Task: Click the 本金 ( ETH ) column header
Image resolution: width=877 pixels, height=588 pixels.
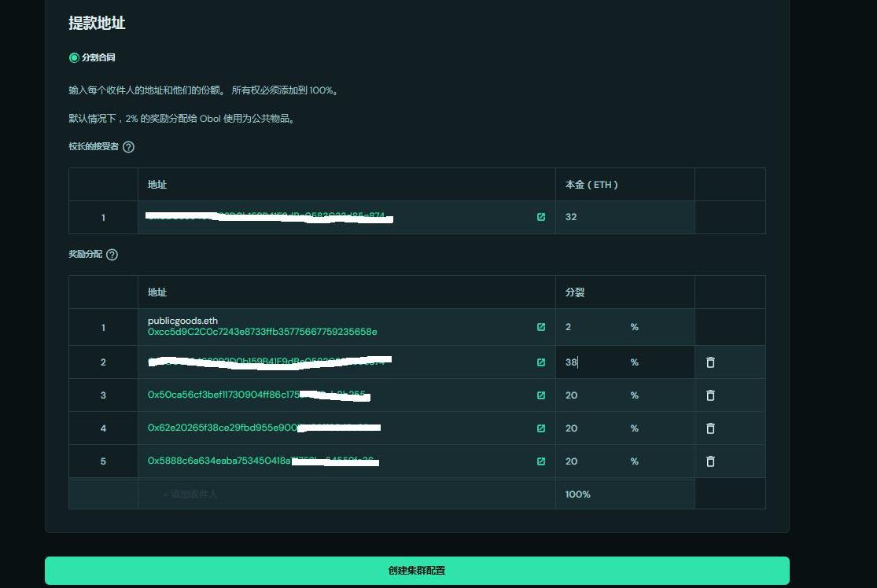Action: (591, 185)
